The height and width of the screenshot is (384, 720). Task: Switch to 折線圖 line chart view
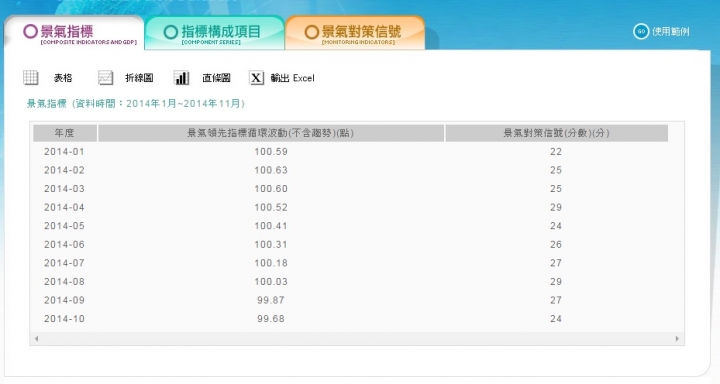(x=139, y=78)
